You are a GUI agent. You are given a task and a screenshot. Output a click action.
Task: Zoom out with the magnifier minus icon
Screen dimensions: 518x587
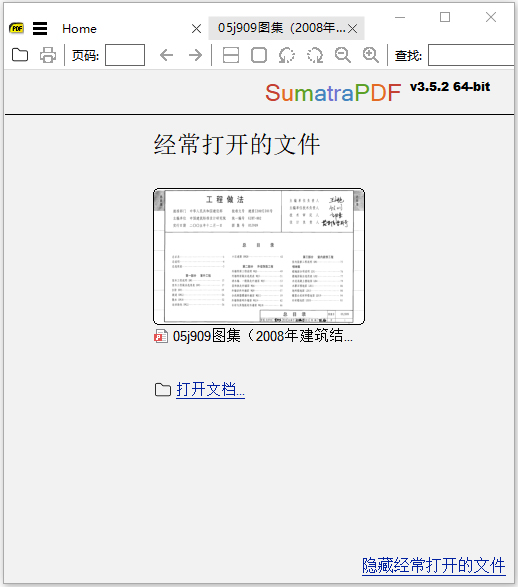(343, 55)
